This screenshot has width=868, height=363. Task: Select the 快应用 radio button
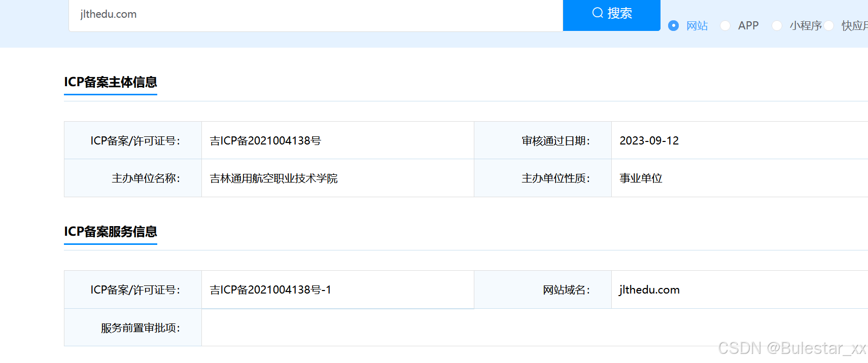pos(829,26)
